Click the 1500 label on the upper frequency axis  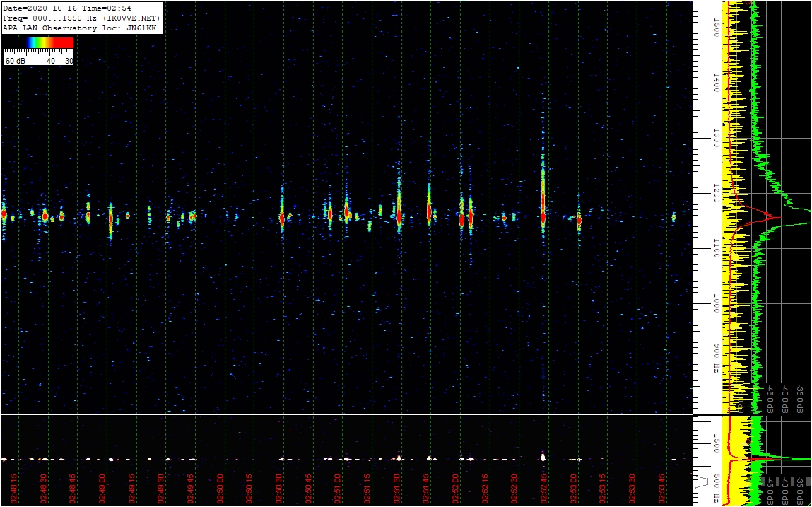tap(716, 26)
